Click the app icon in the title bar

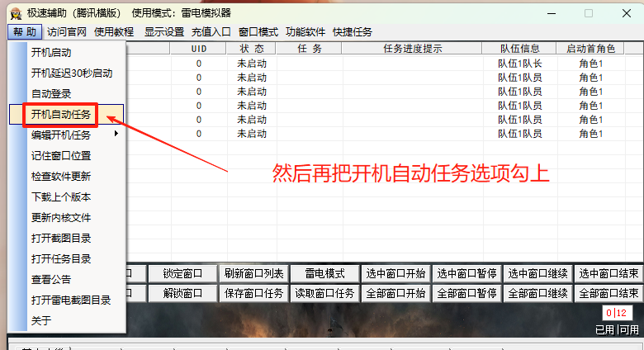pyautogui.click(x=15, y=13)
